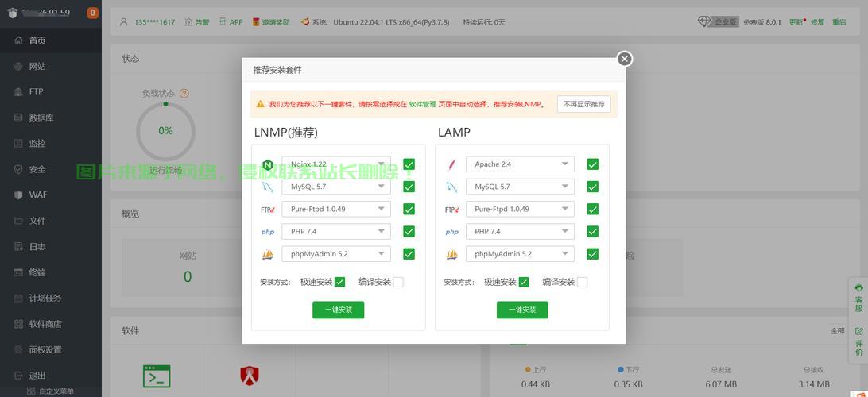
Task: Click 一键安装 button under LNMP
Action: [x=339, y=310]
